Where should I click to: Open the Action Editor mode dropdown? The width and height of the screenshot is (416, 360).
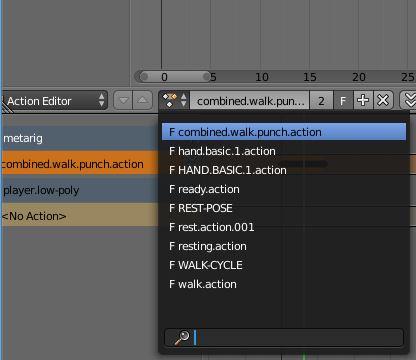55,100
